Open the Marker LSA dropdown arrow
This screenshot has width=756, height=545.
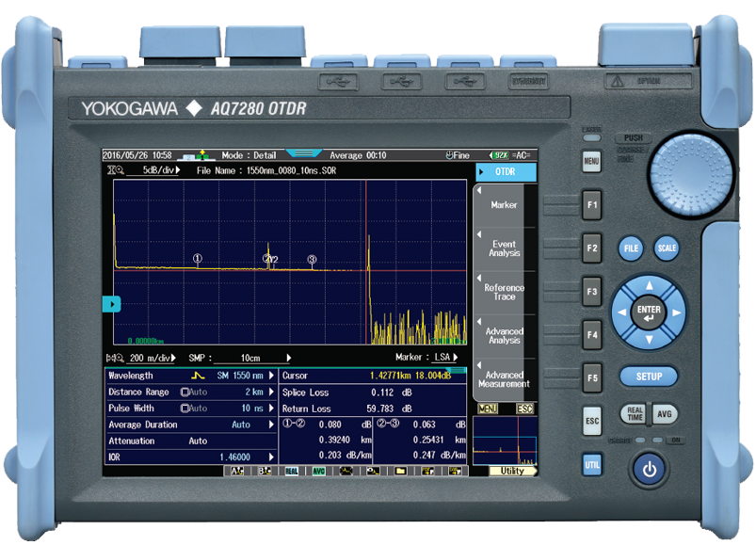[x=455, y=357]
